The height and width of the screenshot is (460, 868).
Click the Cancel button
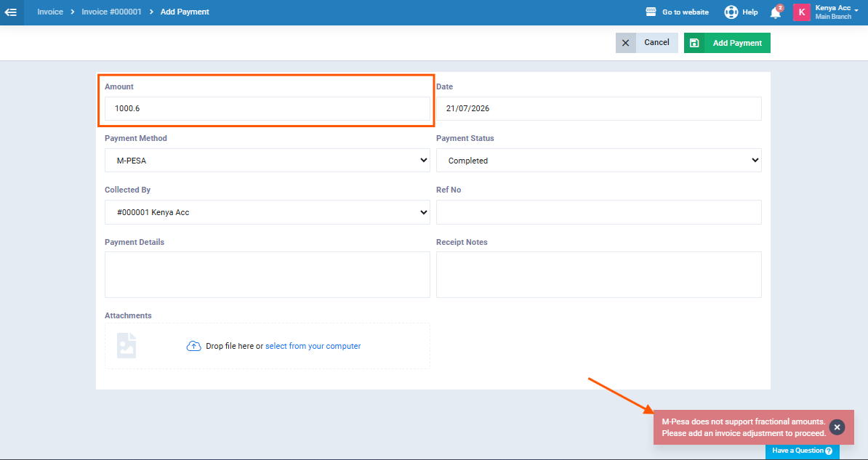646,43
